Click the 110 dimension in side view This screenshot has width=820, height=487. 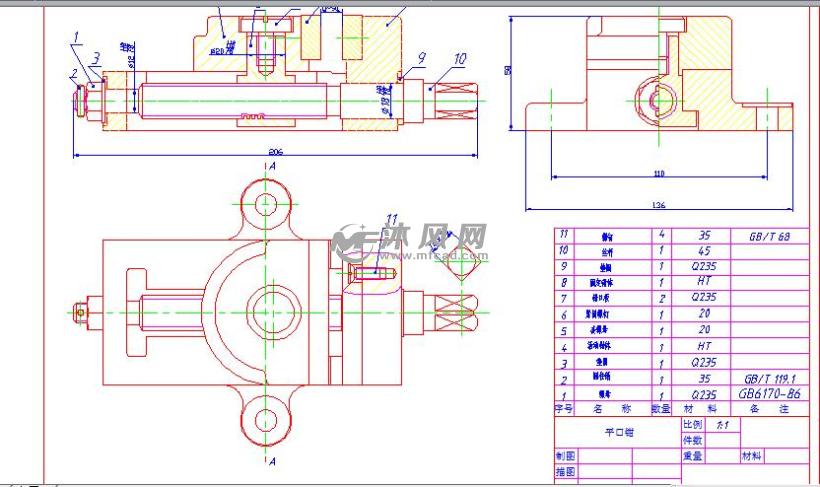click(659, 173)
